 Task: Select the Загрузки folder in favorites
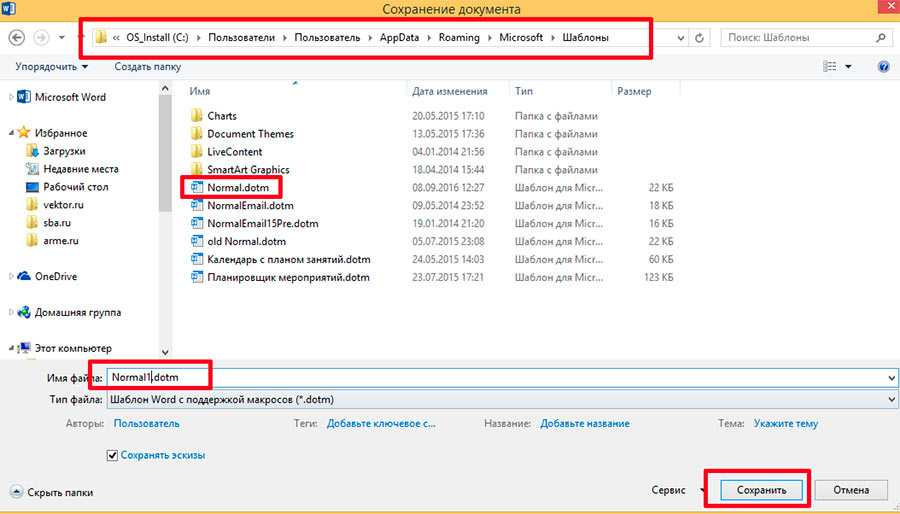click(x=33, y=151)
